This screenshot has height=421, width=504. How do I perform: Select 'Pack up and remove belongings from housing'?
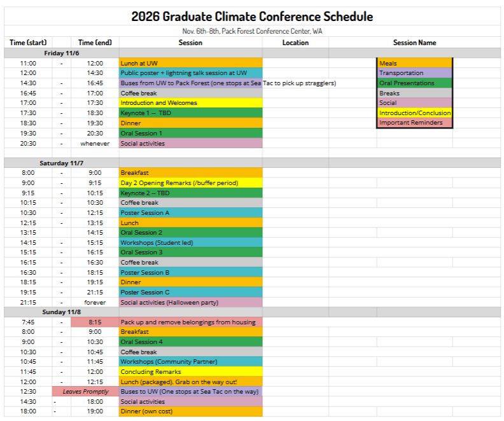click(x=191, y=322)
